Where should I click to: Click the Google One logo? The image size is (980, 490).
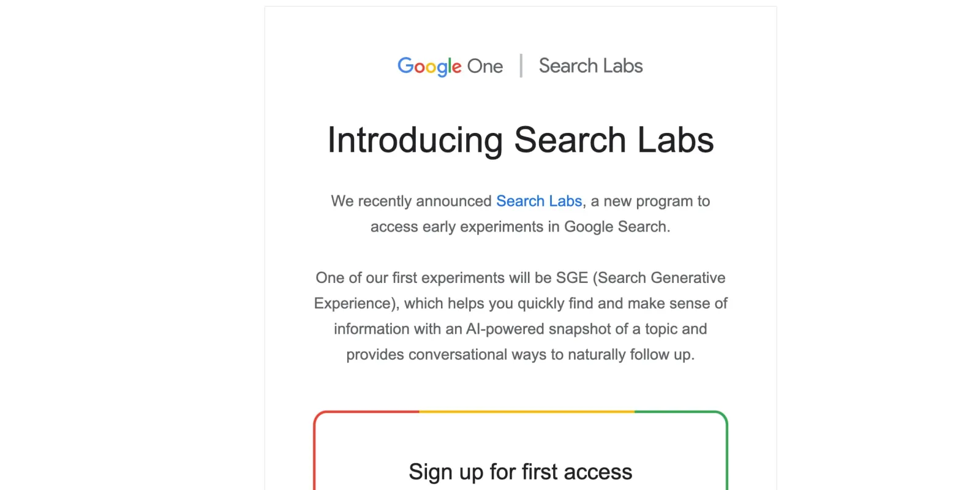[x=450, y=66]
